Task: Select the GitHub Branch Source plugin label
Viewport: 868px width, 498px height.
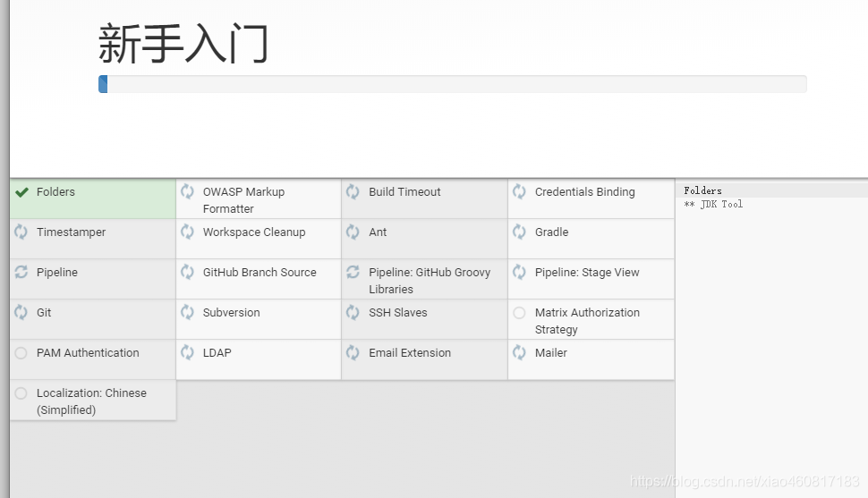Action: [x=260, y=272]
